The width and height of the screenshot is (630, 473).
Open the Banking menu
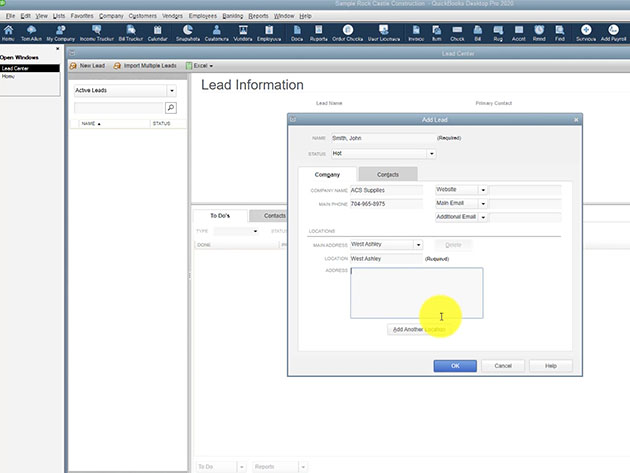pyautogui.click(x=233, y=16)
